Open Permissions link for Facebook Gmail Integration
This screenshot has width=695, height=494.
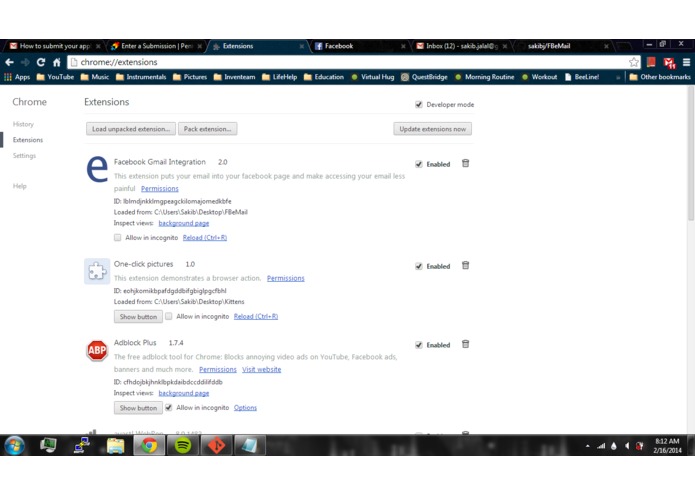[160, 189]
